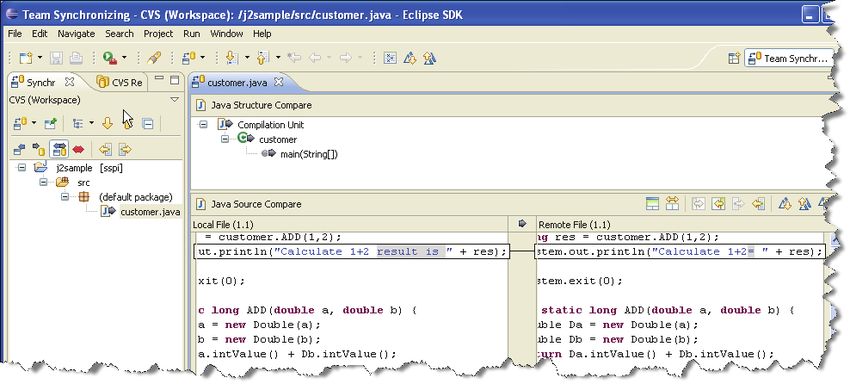Copy current change from right to left
Image resolution: width=850 pixels, height=384 pixels.
tap(759, 204)
